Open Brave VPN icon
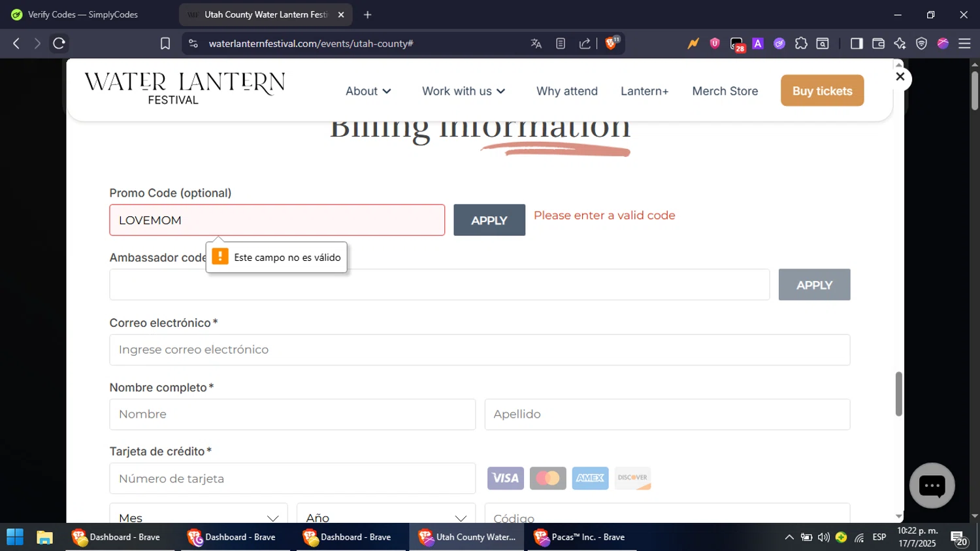This screenshot has width=980, height=551. click(921, 44)
